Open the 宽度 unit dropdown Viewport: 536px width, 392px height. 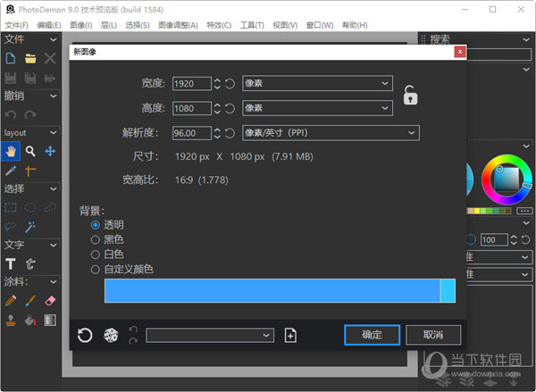coord(317,83)
